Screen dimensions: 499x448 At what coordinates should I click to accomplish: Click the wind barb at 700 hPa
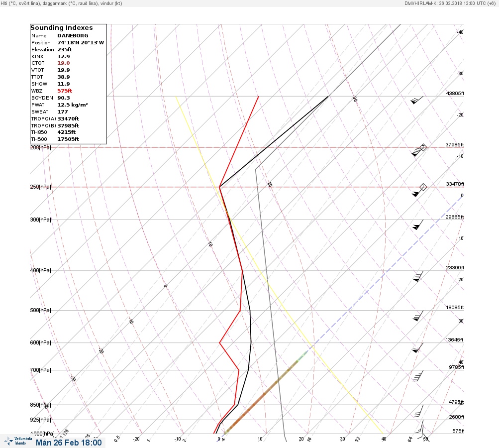tap(418, 376)
